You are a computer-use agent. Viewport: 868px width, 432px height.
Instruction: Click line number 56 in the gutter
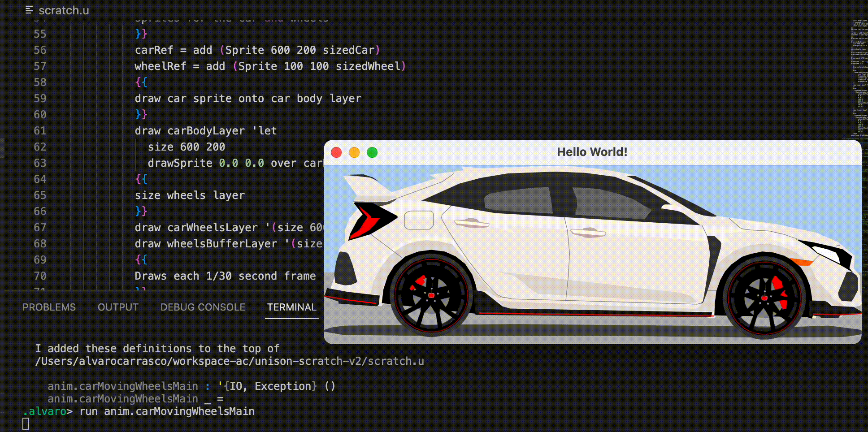point(40,50)
